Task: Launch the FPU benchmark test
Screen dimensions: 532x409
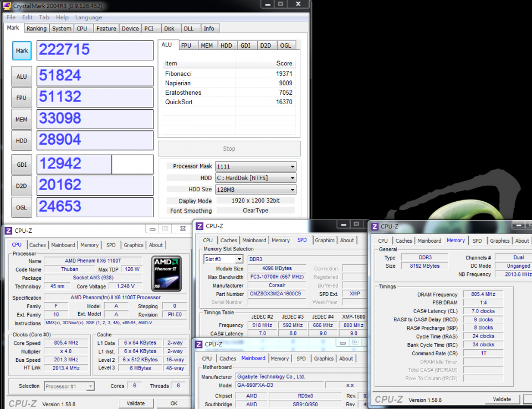Action: 21,98
